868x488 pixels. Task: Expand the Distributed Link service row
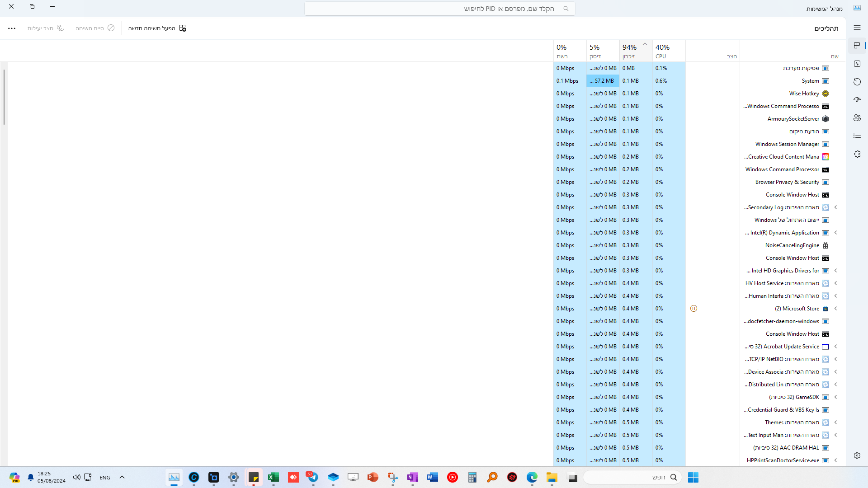pos(836,385)
